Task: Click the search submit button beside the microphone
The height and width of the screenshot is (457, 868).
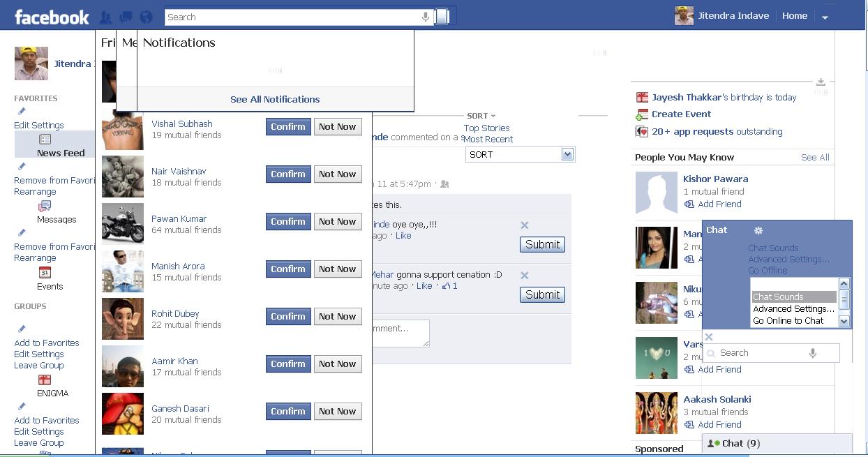Action: 442,17
